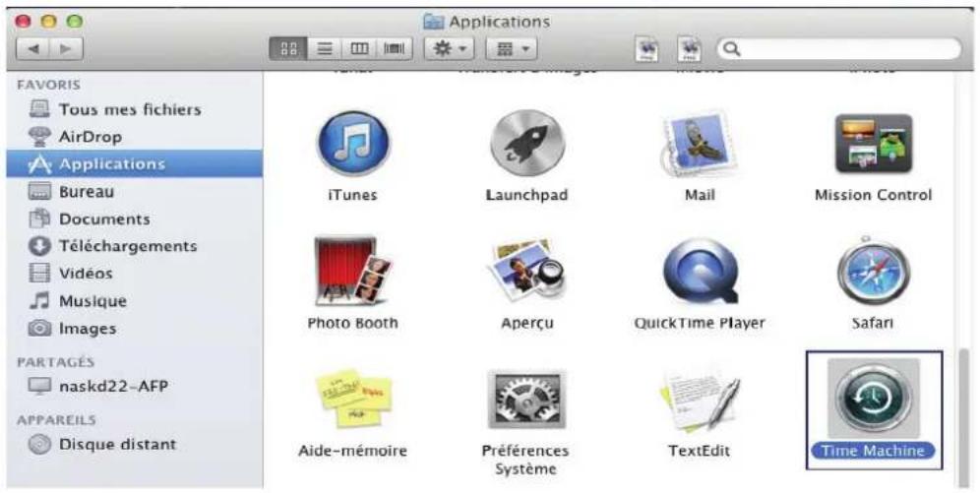
Task: Switch to column view
Action: [359, 49]
